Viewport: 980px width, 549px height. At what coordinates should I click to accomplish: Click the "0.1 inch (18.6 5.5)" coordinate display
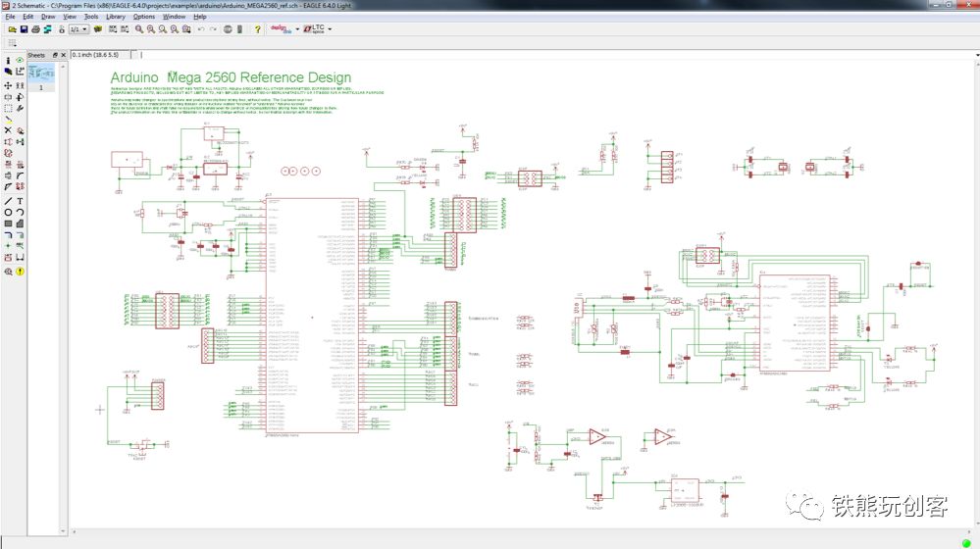[x=95, y=55]
